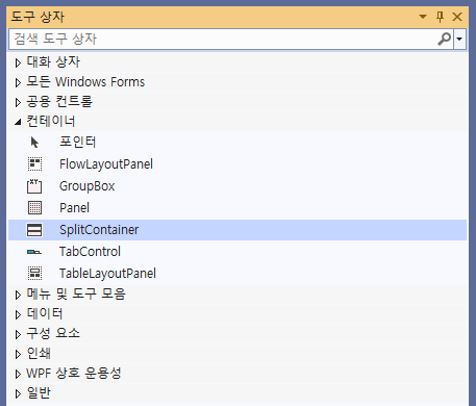
Task: Collapse the 컨테이너 category
Action: pos(18,122)
